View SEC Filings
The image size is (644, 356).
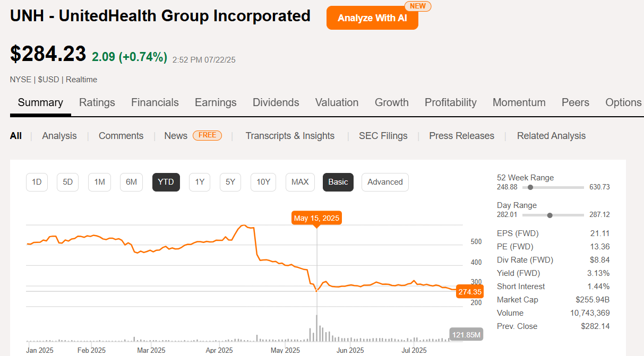[383, 136]
